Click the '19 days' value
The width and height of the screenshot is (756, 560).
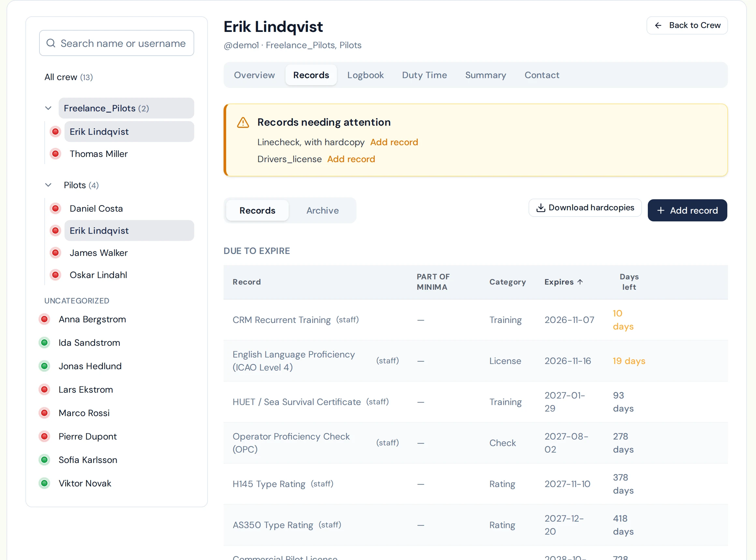[x=629, y=361]
